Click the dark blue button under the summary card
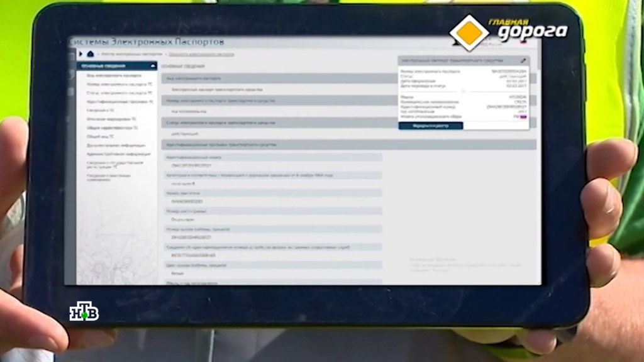 (430, 126)
